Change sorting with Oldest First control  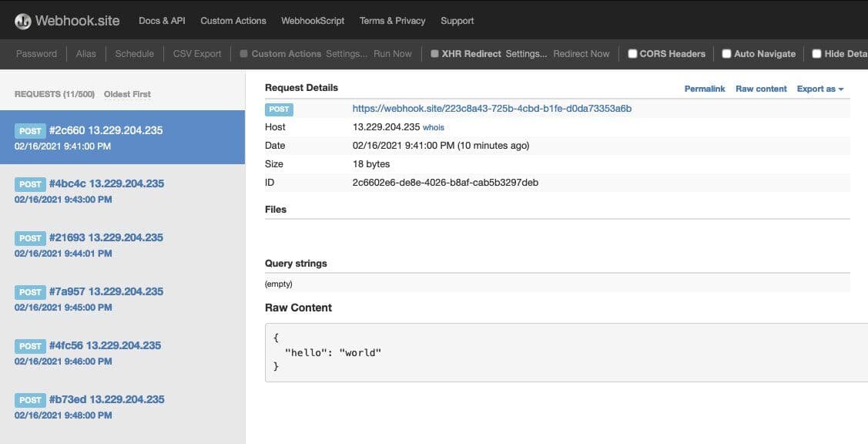coord(127,94)
